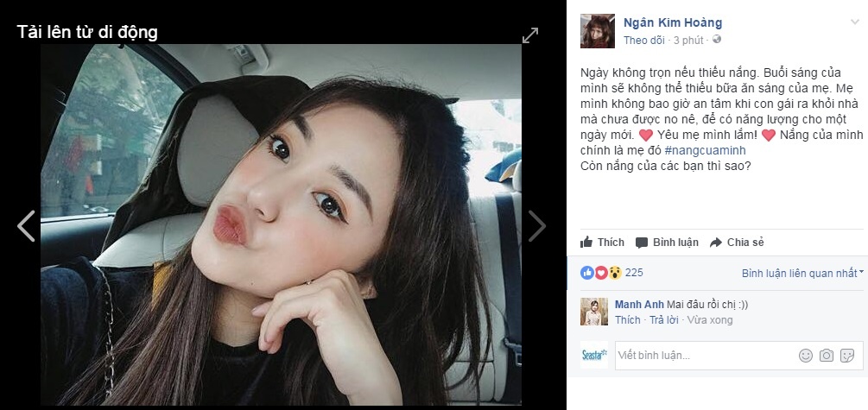Open the sticker picker icon
Screen dimensions: 868x410
coord(847,356)
